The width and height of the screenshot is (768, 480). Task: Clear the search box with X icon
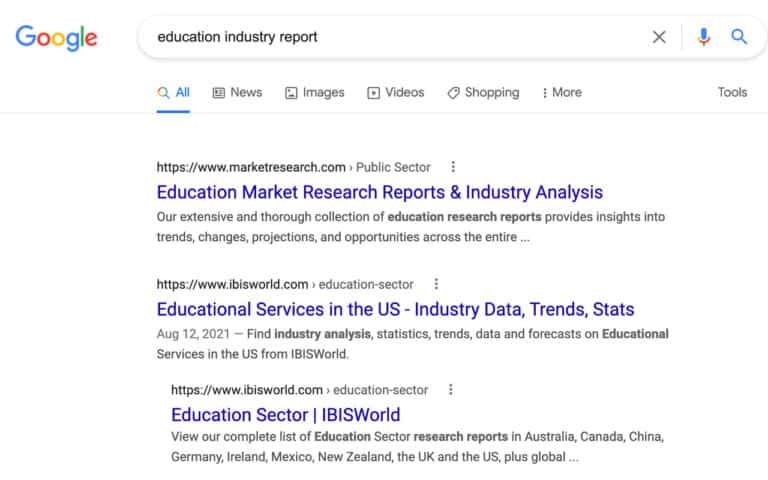click(659, 37)
